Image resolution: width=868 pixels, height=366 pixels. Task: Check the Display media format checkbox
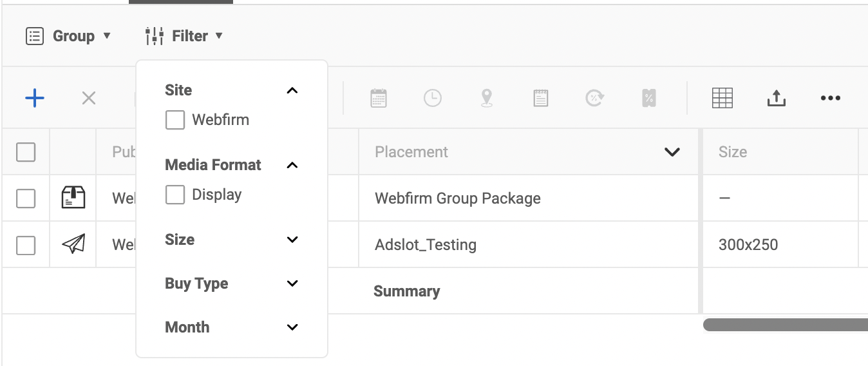[x=175, y=195]
